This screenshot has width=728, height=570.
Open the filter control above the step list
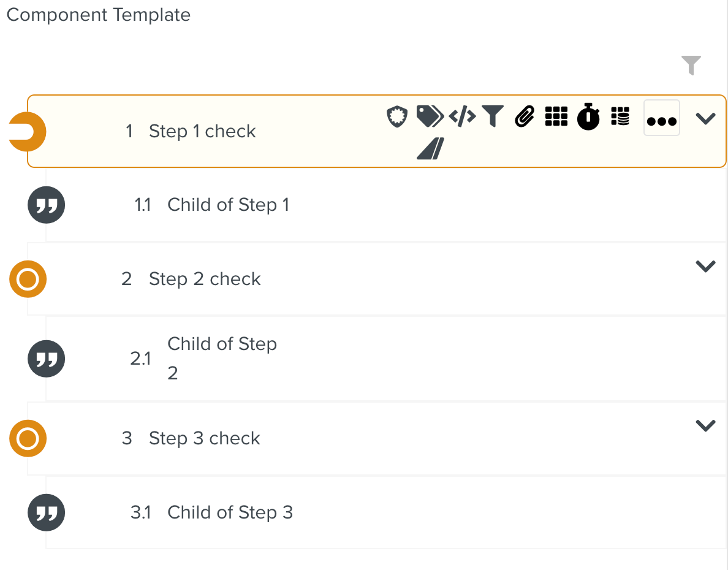point(691,64)
